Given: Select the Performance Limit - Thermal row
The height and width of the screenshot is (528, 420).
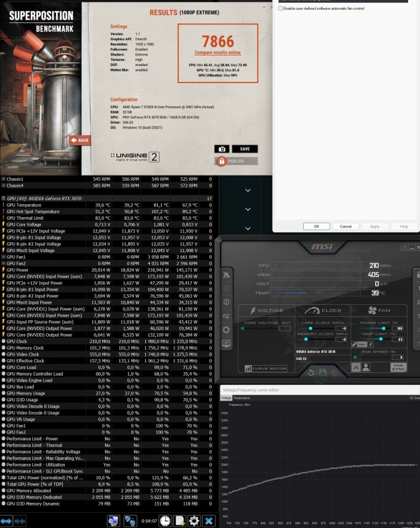Looking at the screenshot, I should [108, 445].
